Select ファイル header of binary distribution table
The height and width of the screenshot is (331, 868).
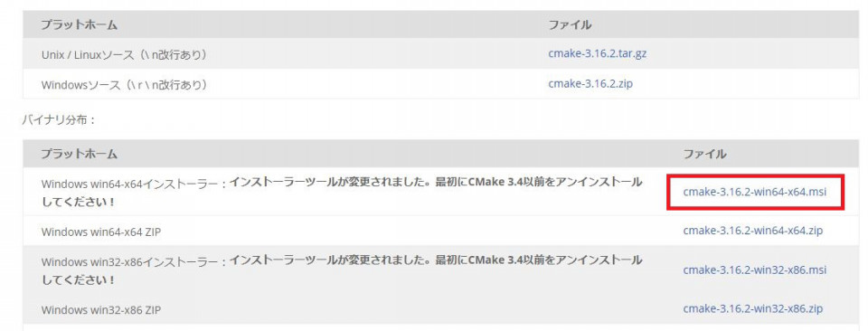[704, 154]
